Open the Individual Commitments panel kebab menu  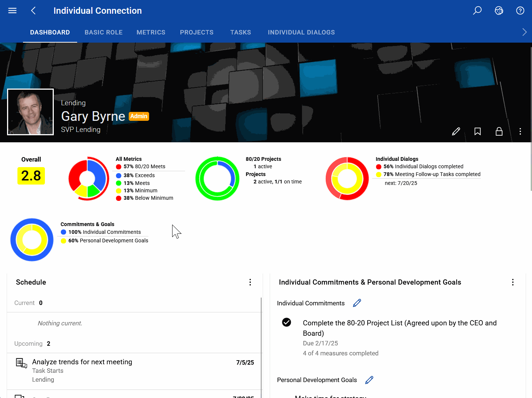tap(513, 282)
